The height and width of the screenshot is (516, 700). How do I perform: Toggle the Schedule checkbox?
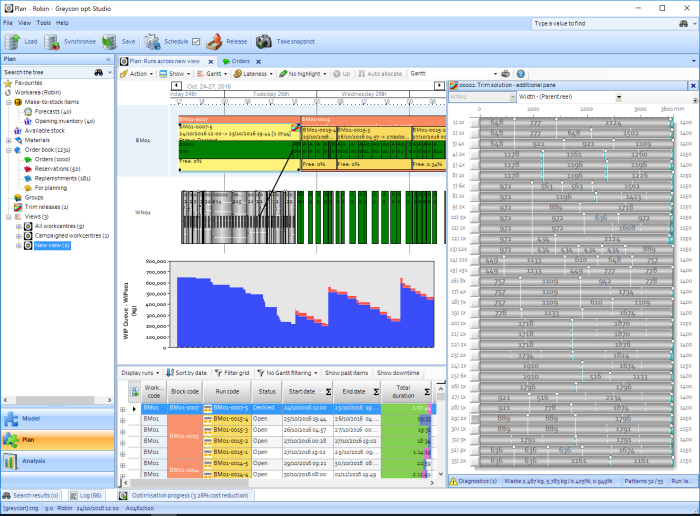tap(196, 42)
